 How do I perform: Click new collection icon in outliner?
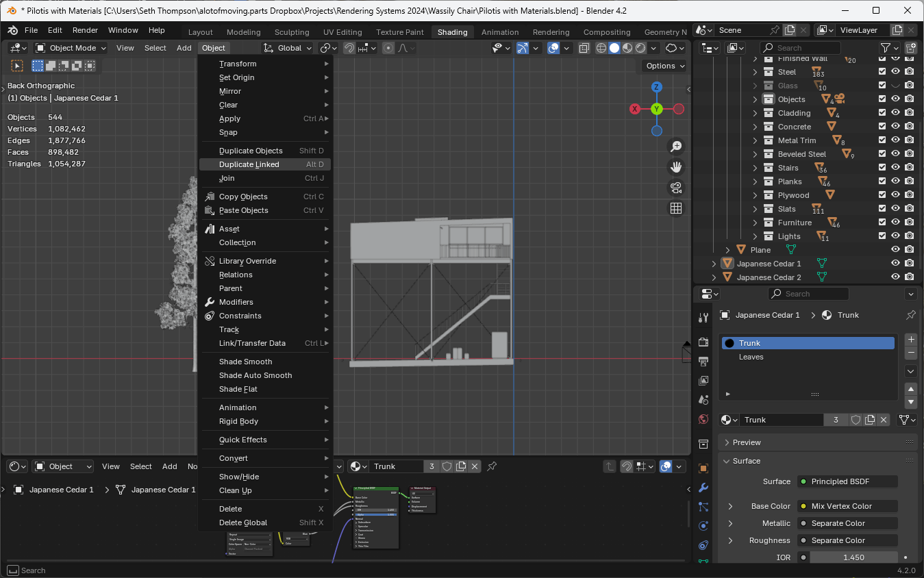pyautogui.click(x=911, y=48)
